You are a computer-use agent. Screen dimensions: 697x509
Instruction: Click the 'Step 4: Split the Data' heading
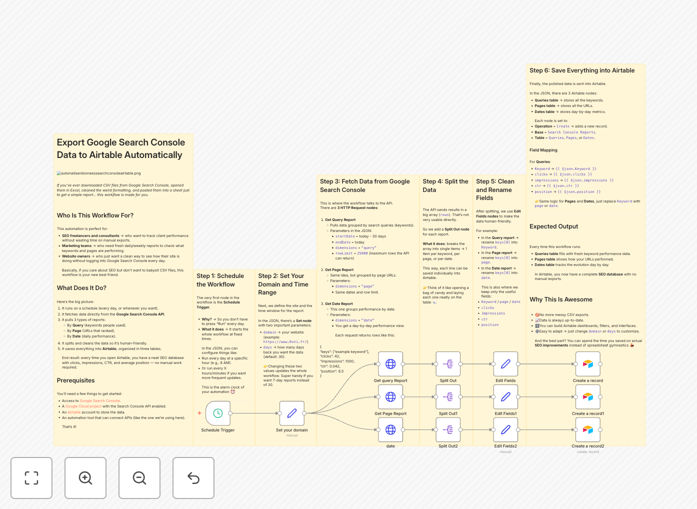coord(445,185)
